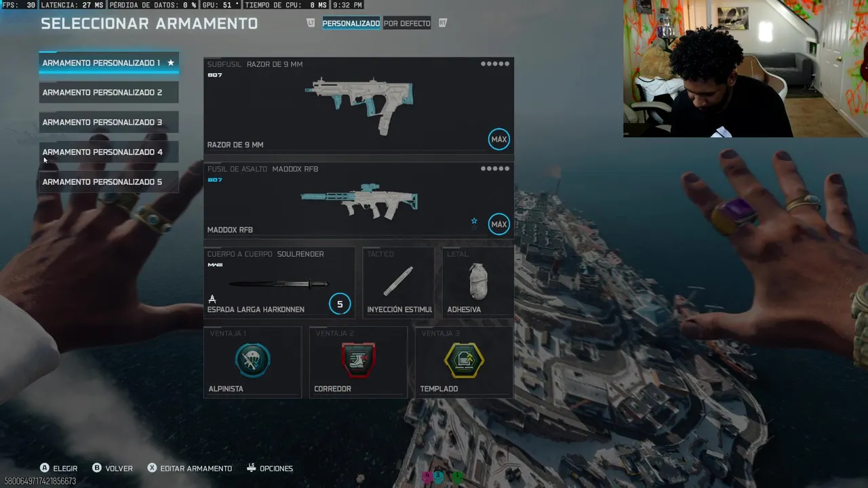Click the Fusil de Asalto Maddox RFB header
Screen dimensions: 868x488
262,169
